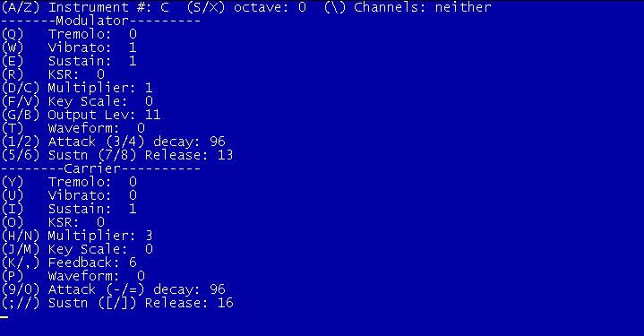Click Modulator Key Scale (F/V) line
This screenshot has width=644, height=336.
77,101
